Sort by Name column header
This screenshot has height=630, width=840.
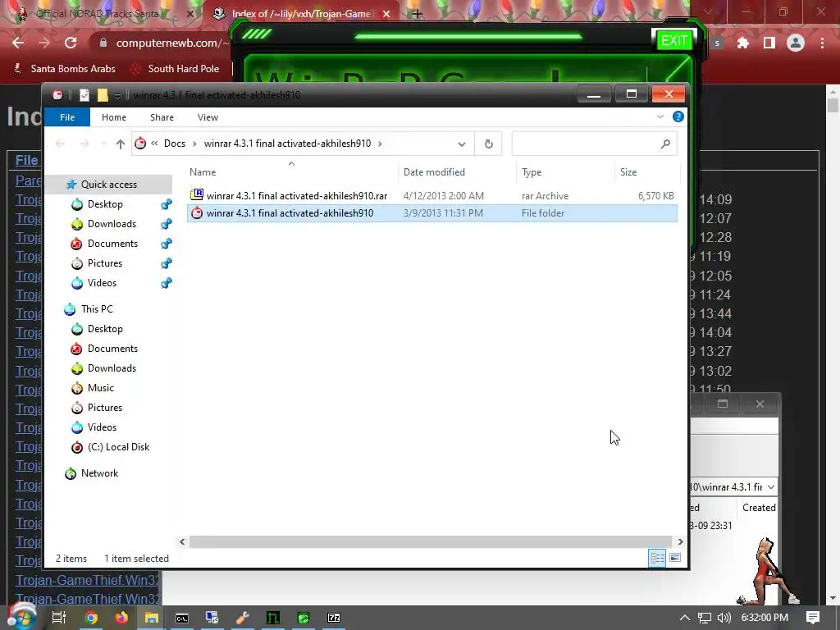point(203,172)
